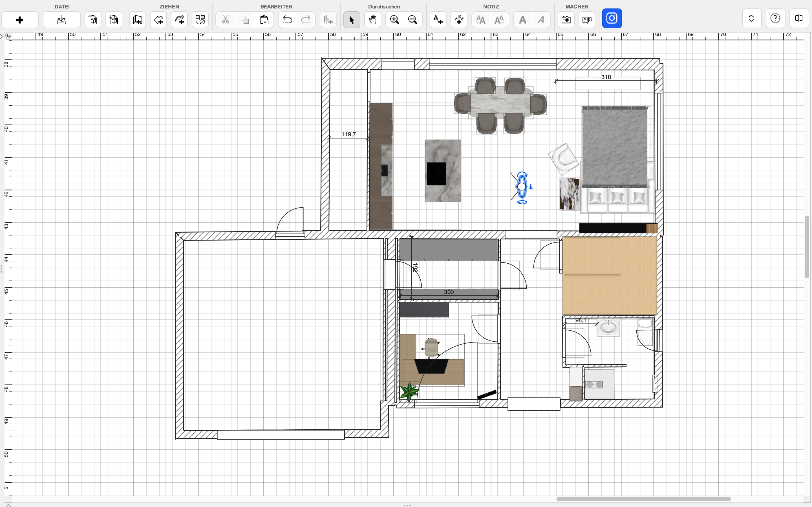Open help with the question mark
The image size is (812, 507).
(x=775, y=18)
